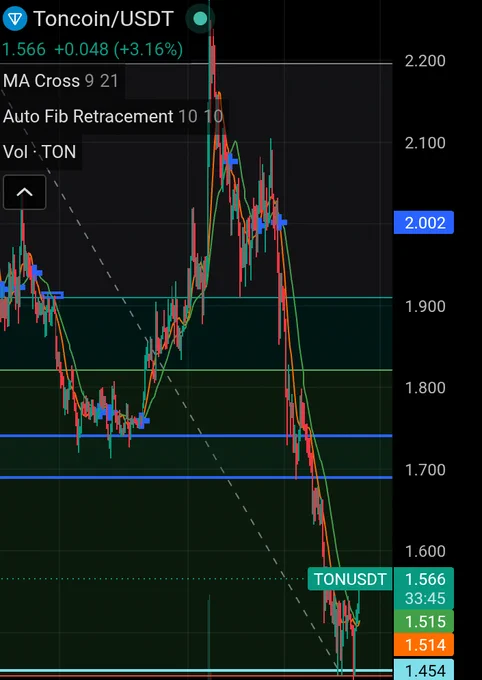Click the 1.900 price axis label
Image resolution: width=482 pixels, height=680 pixels.
tap(425, 306)
